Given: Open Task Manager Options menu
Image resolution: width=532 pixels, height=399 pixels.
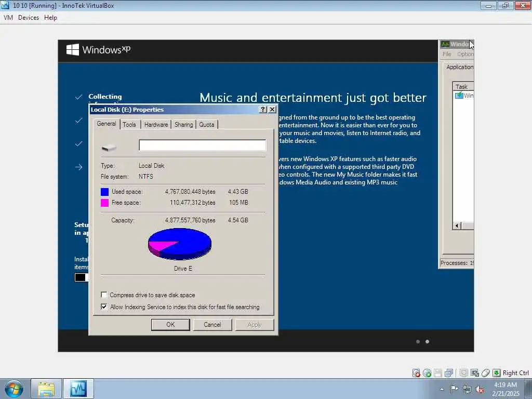Looking at the screenshot, I should pyautogui.click(x=465, y=54).
